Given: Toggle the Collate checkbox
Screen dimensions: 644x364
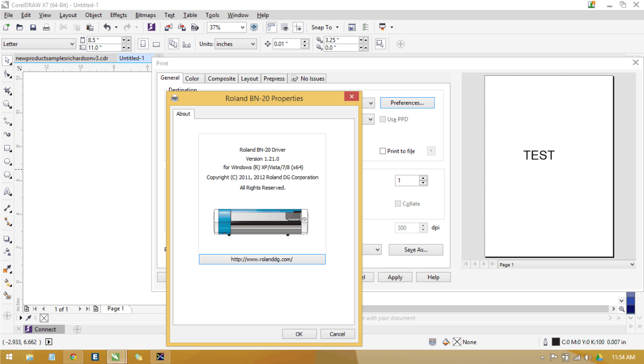Looking at the screenshot, I should click(x=398, y=203).
